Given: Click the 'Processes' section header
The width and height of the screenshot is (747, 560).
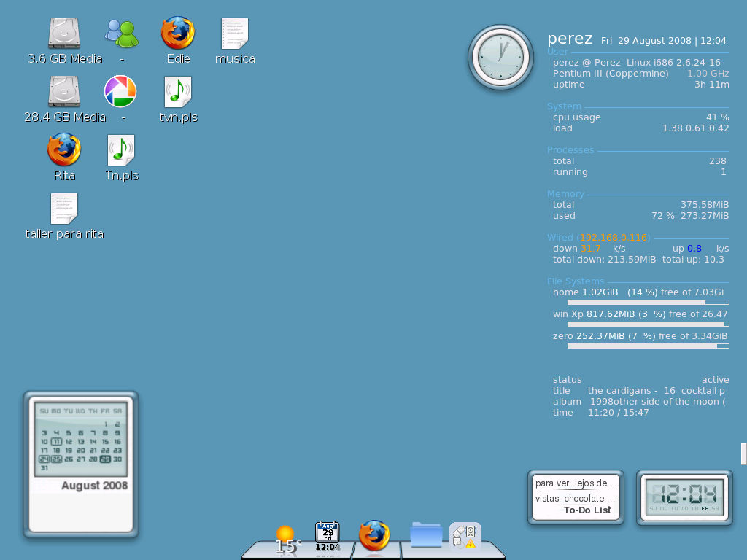Looking at the screenshot, I should coord(570,150).
